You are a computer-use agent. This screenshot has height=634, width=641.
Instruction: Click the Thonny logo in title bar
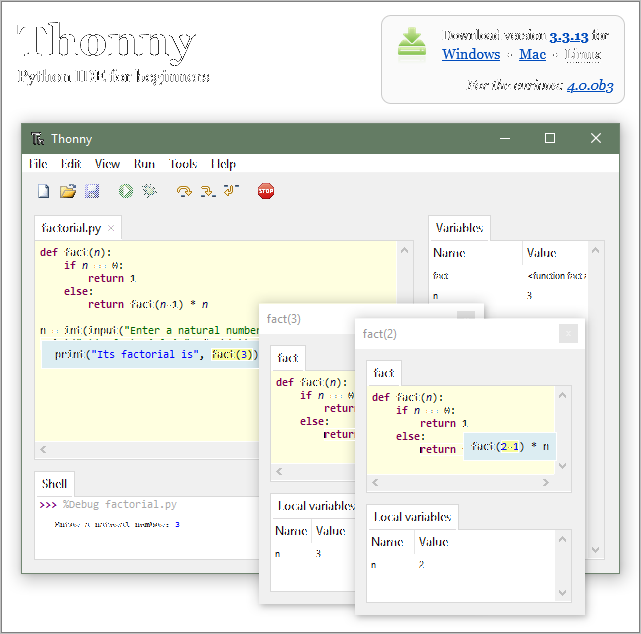point(37,139)
